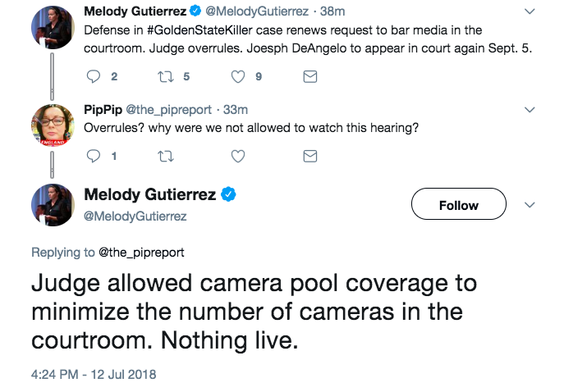This screenshot has width=564, height=392.
Task: Click @MelodyGutierrez handle in main tweet
Action: pyautogui.click(x=135, y=217)
